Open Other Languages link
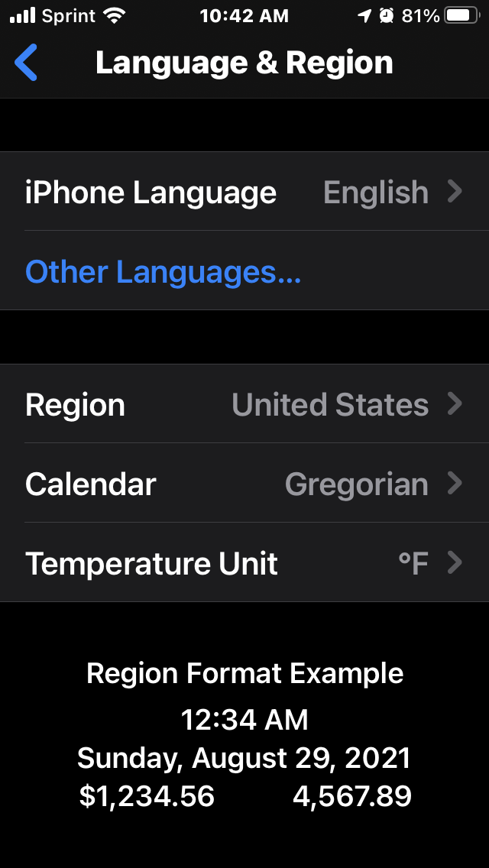 pyautogui.click(x=163, y=271)
